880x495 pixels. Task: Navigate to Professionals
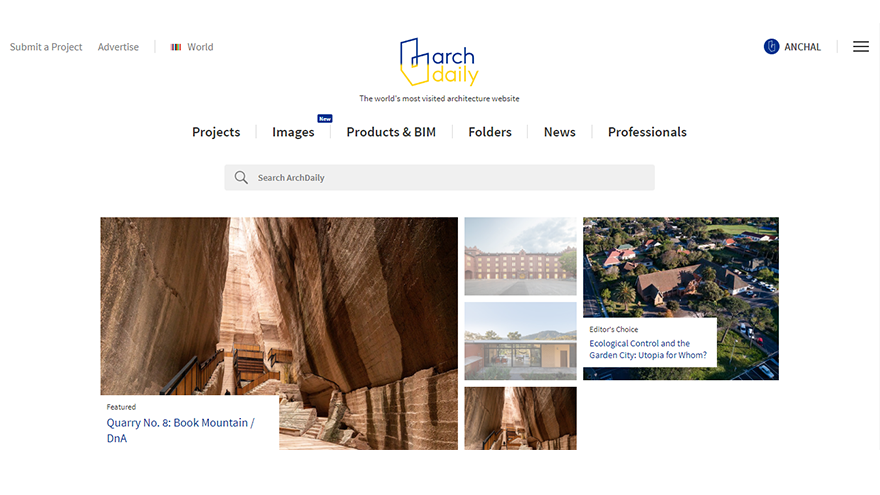point(647,132)
